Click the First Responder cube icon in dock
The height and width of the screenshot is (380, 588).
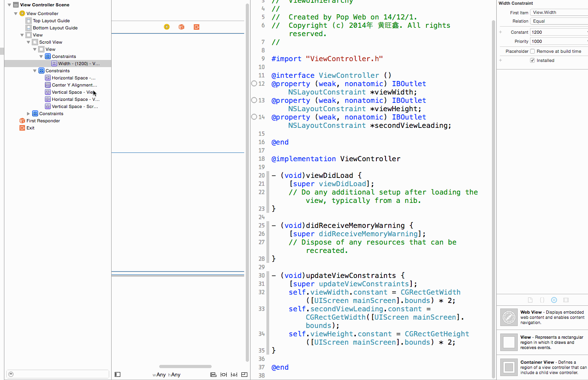181,27
